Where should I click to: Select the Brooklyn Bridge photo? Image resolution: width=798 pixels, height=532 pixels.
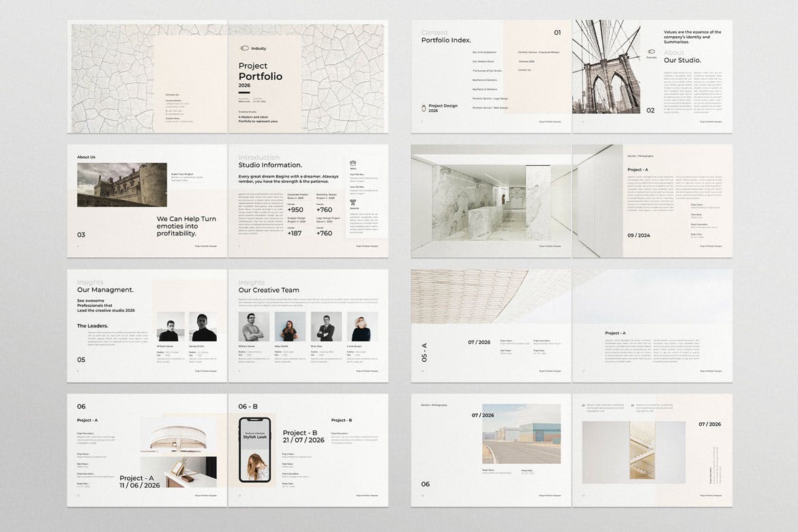(606, 66)
